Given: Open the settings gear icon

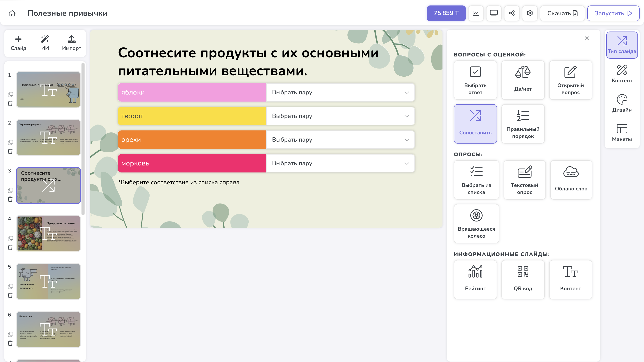Looking at the screenshot, I should pos(530,13).
